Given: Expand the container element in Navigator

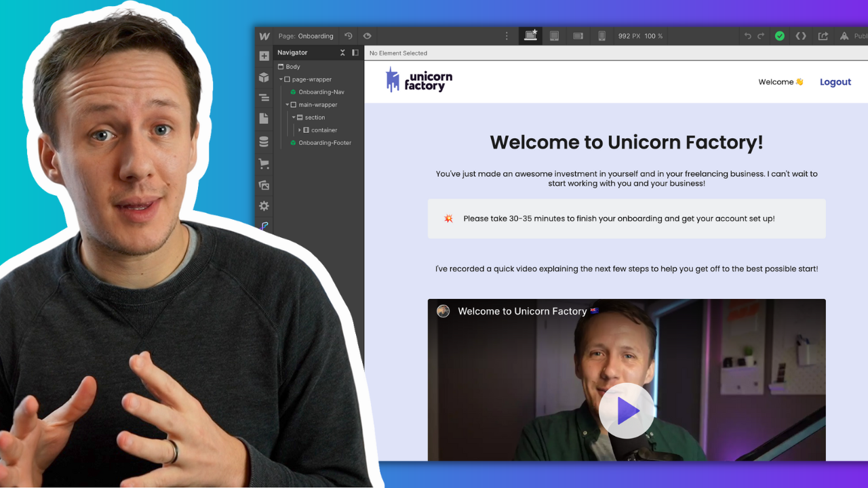Looking at the screenshot, I should click(x=300, y=130).
